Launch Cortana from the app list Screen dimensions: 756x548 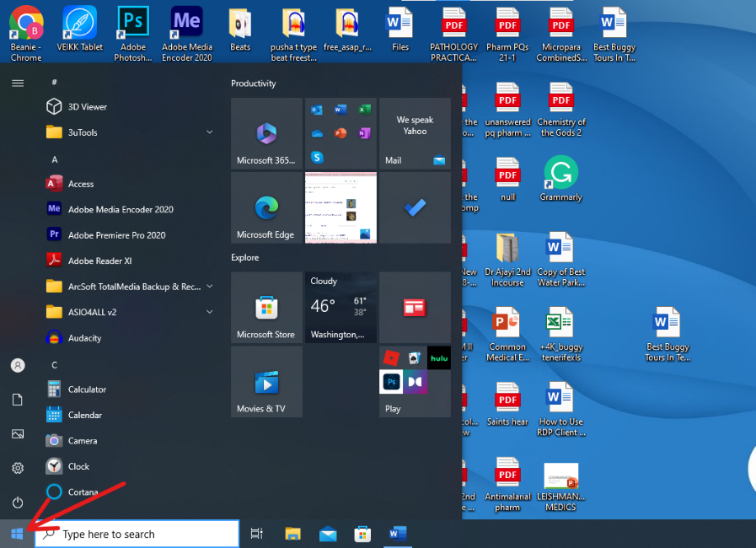(130, 492)
